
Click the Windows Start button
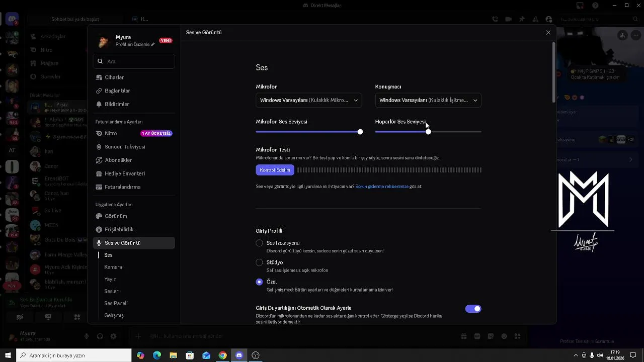click(8, 355)
